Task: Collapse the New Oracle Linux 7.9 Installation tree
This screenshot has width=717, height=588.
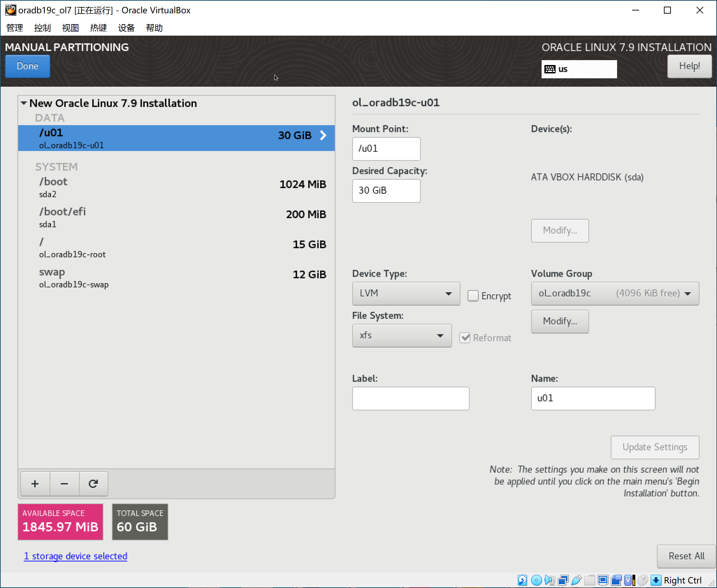Action: click(24, 103)
